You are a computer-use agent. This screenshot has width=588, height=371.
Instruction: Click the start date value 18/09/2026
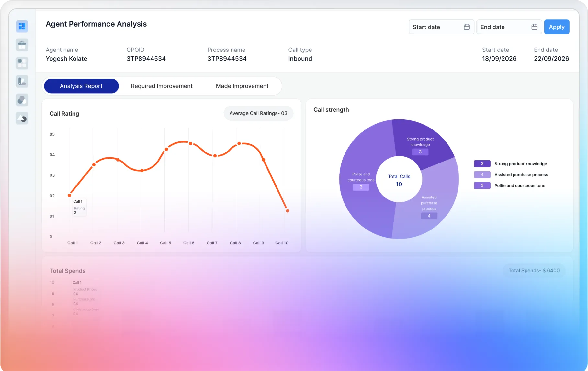point(499,59)
